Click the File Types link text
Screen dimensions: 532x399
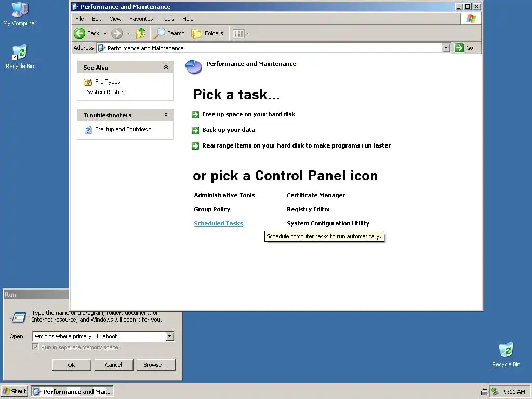108,82
